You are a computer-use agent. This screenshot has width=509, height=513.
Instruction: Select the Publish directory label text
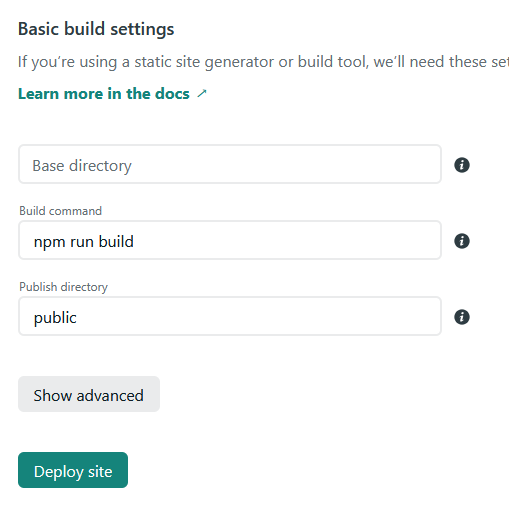[x=63, y=287]
